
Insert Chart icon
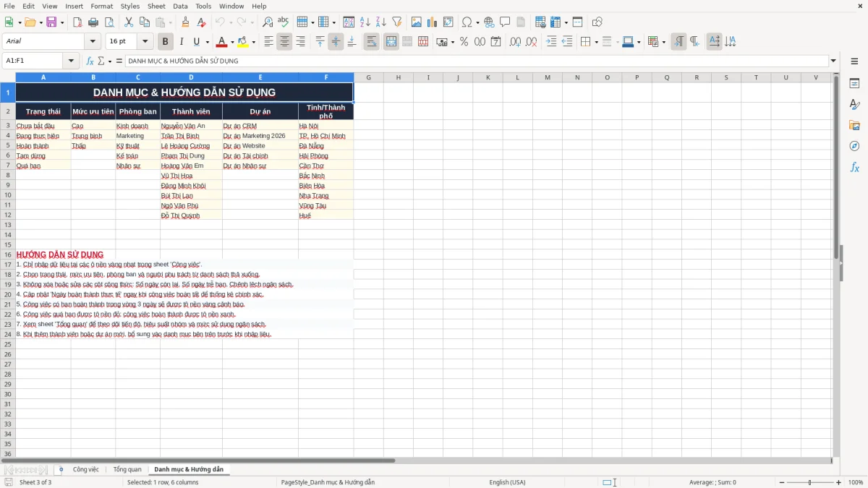tap(433, 22)
